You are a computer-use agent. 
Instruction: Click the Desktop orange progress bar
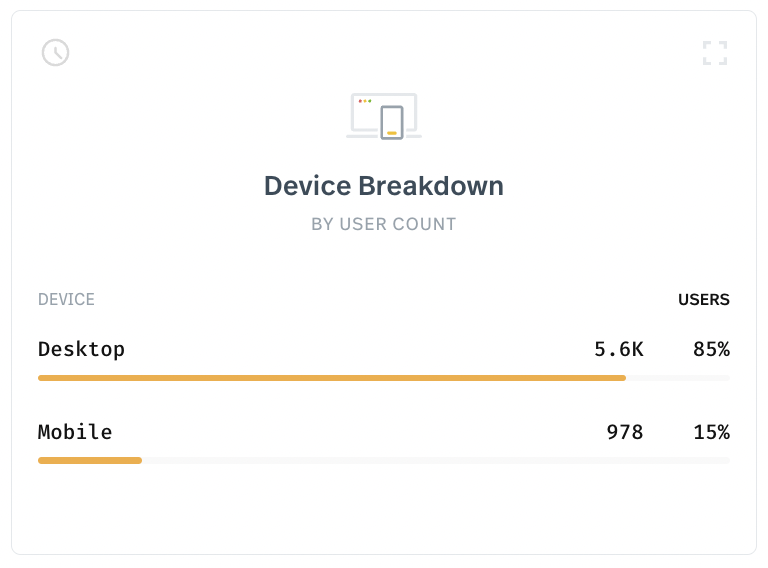click(x=332, y=378)
